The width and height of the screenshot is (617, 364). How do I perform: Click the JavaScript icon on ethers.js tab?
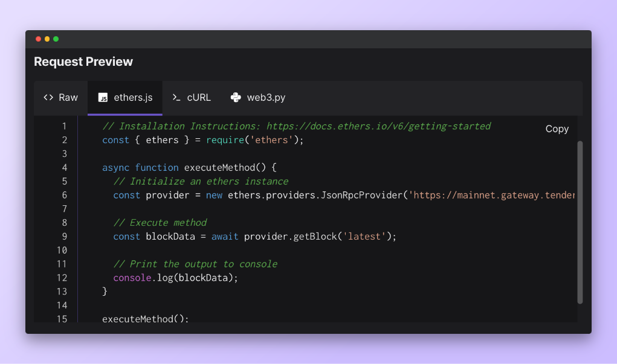[x=103, y=97]
